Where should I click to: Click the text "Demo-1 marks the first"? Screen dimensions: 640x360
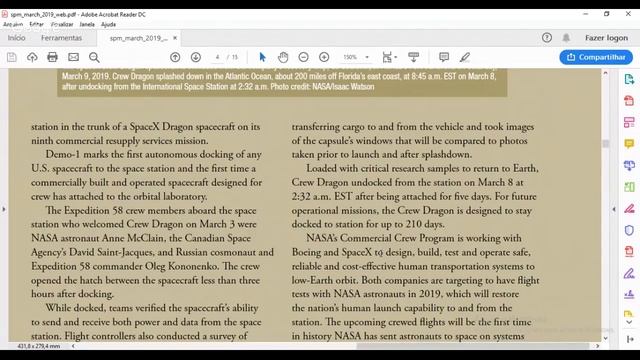94,154
